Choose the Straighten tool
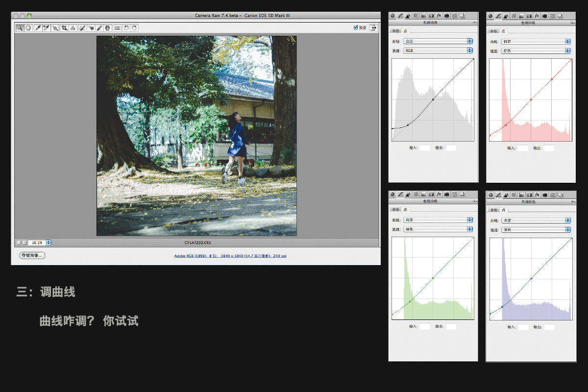 73,28
